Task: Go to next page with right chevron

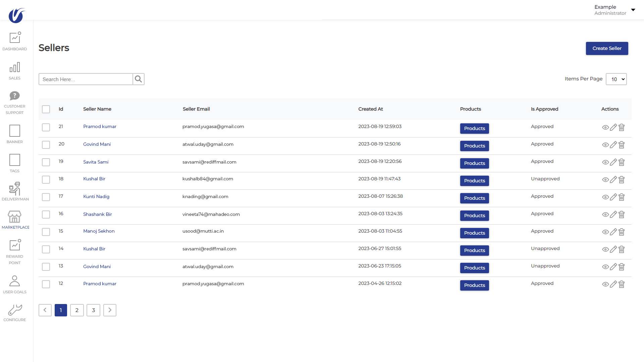Action: click(x=110, y=310)
